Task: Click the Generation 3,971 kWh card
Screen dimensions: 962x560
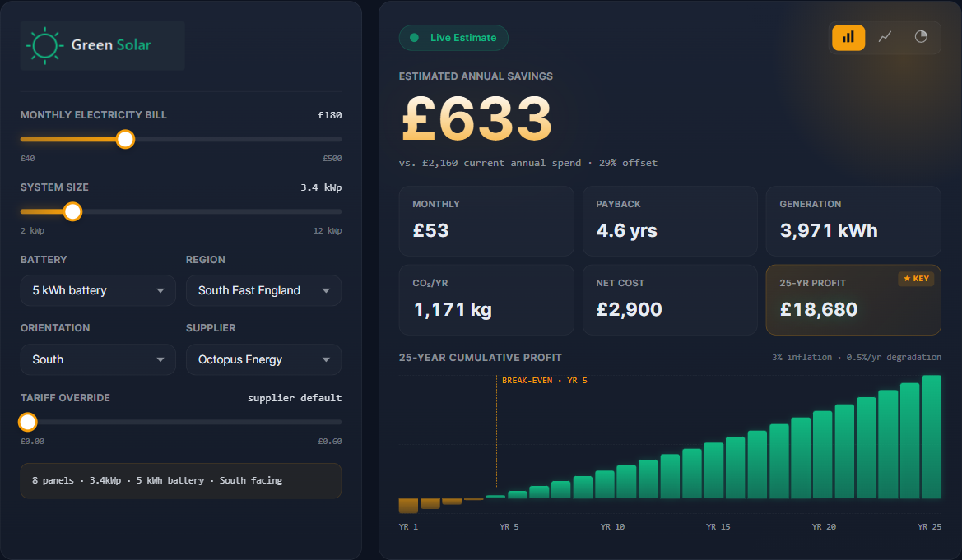Action: click(853, 221)
